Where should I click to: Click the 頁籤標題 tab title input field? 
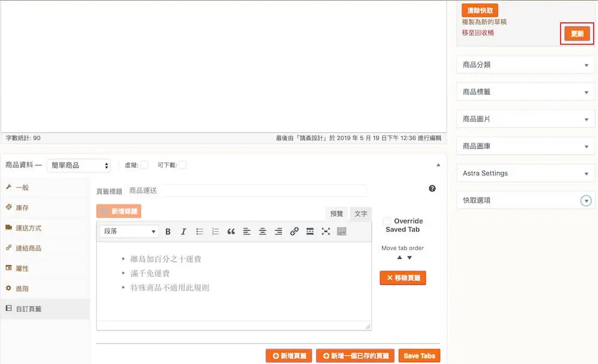[x=247, y=191]
